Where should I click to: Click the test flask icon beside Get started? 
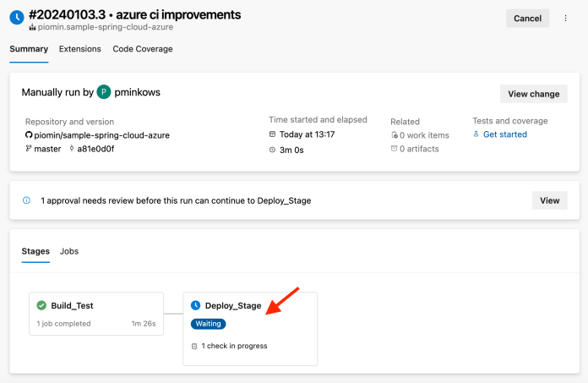coord(476,134)
